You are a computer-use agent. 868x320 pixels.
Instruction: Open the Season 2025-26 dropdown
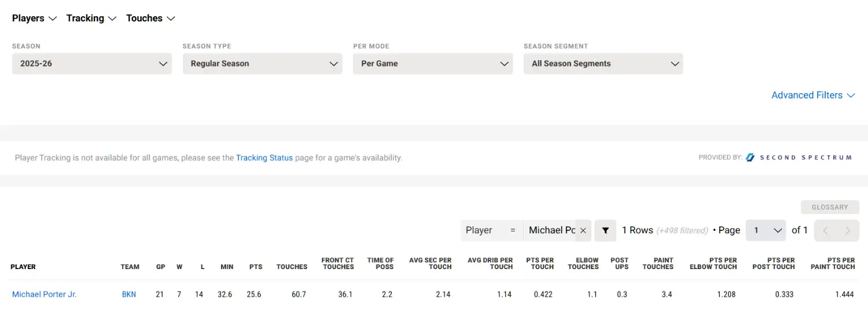(x=91, y=64)
